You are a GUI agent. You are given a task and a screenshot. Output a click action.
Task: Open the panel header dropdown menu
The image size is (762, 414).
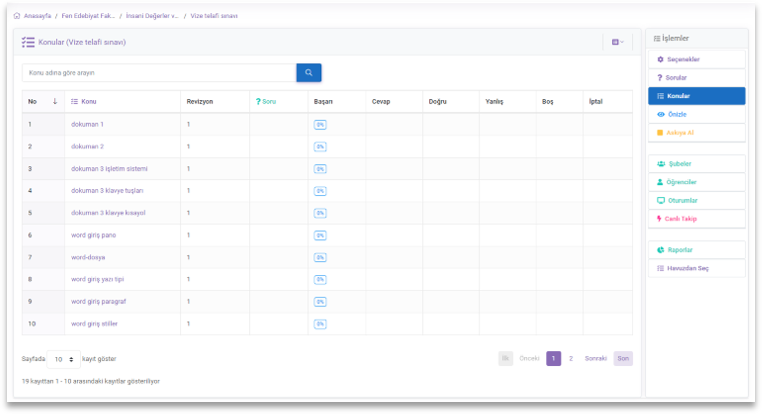tap(617, 42)
